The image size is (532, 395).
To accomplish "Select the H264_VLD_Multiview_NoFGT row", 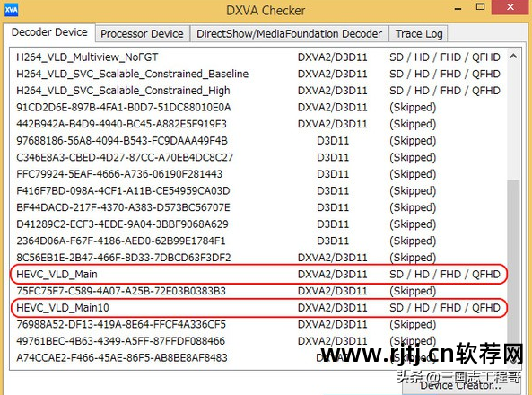I will pyautogui.click(x=258, y=57).
